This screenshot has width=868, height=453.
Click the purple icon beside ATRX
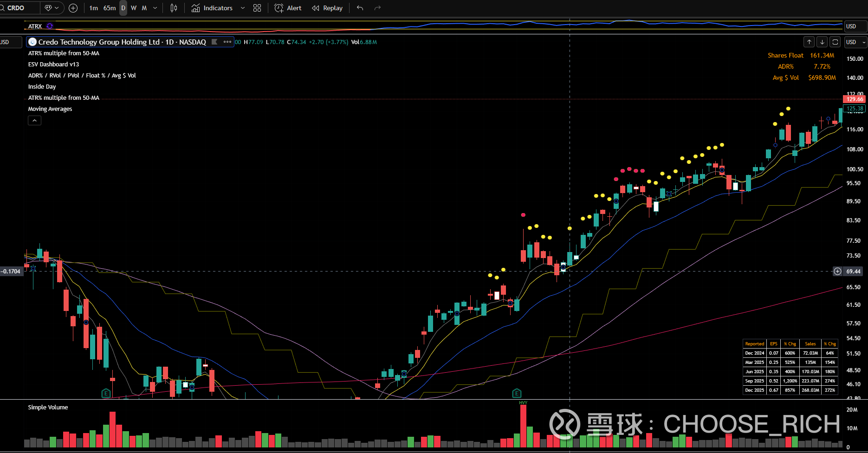(50, 26)
